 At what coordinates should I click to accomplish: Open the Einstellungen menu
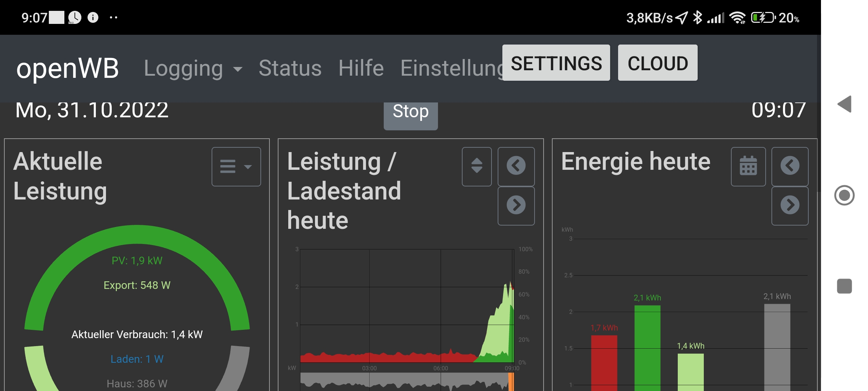[451, 68]
